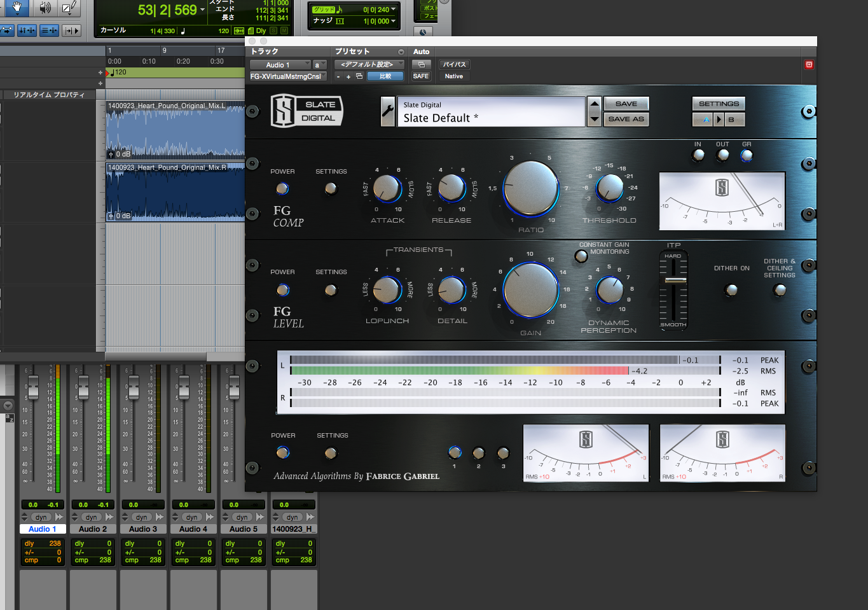Click the FG Level SETTINGS knob
868x610 pixels.
pyautogui.click(x=331, y=290)
